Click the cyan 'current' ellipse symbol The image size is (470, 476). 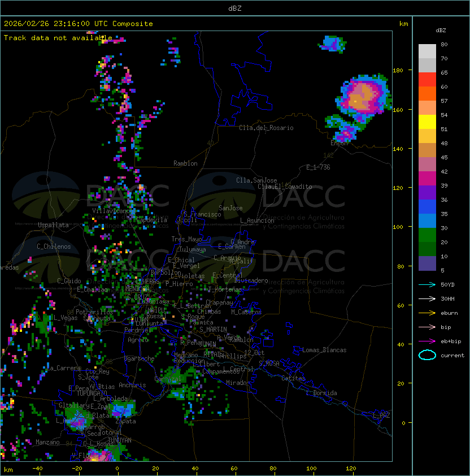tap(427, 355)
